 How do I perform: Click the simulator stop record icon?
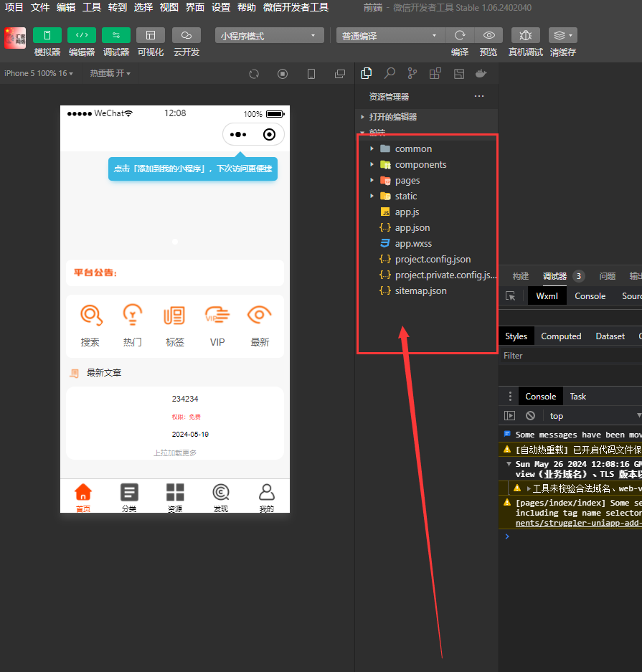click(x=283, y=74)
